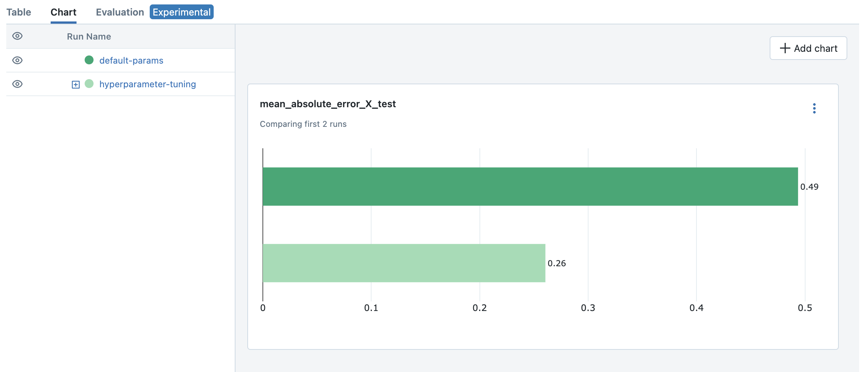
Task: Click the 'Comparing first 2 runs' subtitle
Action: (303, 124)
